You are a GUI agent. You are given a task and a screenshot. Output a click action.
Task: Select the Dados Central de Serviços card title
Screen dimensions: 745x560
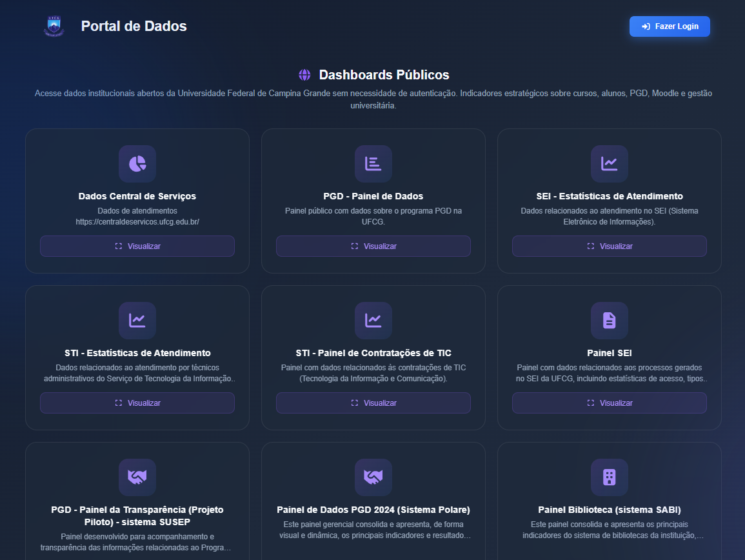click(x=137, y=196)
